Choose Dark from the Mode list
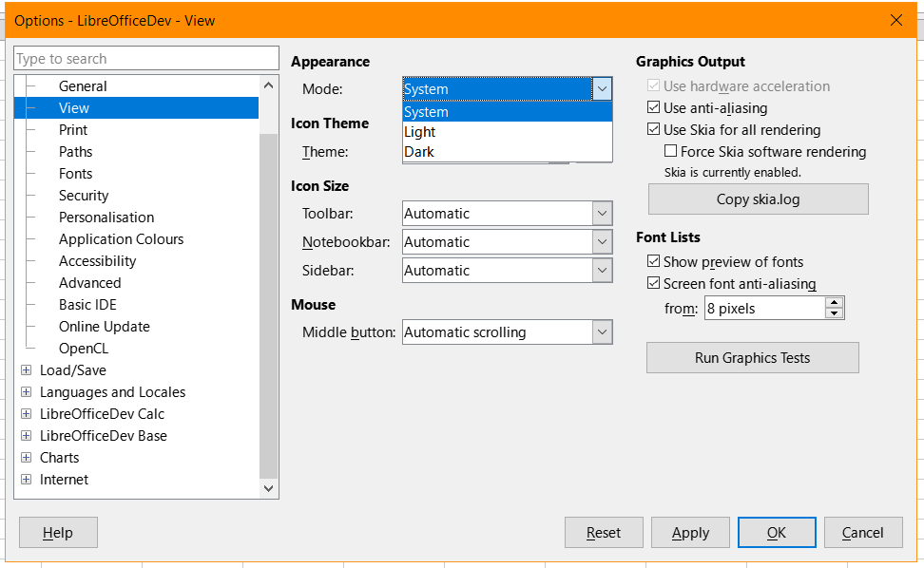 pos(508,152)
